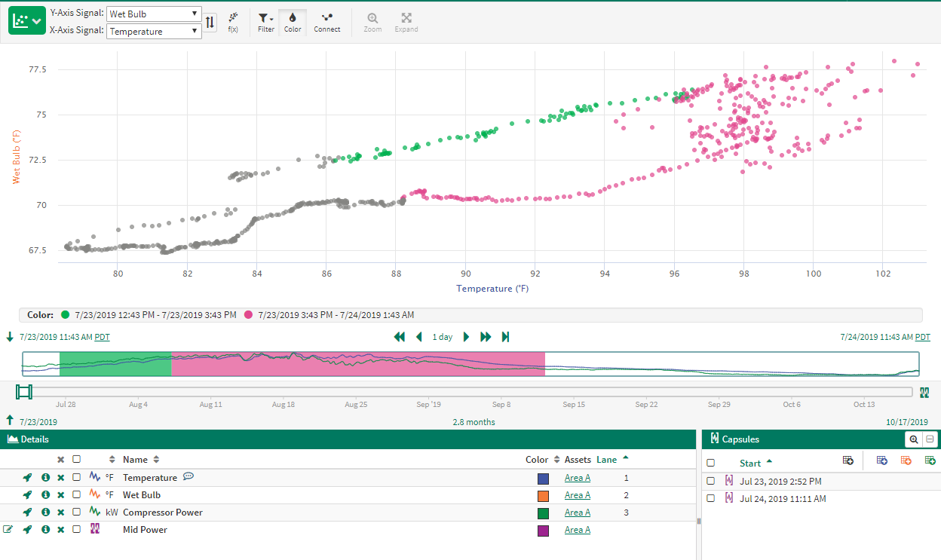Click info icon for Wet Bulb row
The width and height of the screenshot is (941, 560).
click(x=45, y=495)
